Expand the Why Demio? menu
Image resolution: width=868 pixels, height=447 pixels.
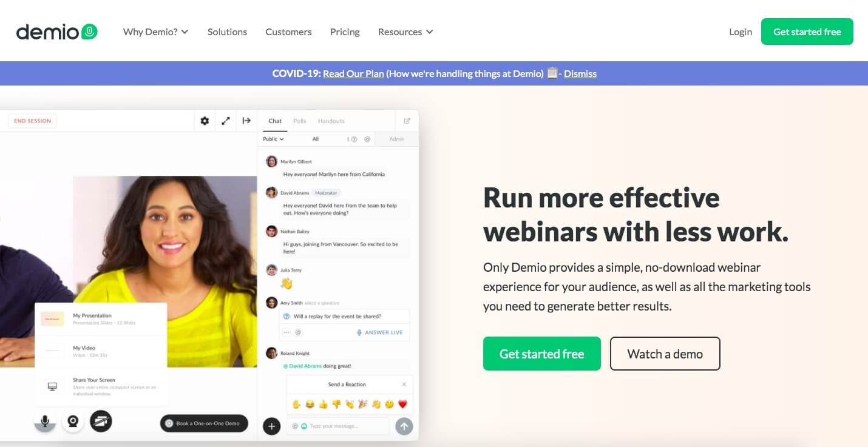(156, 32)
